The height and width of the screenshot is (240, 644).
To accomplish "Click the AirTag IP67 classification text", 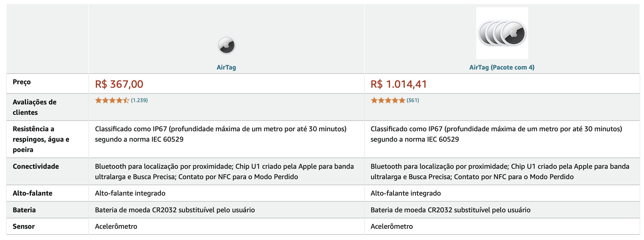I will click(x=221, y=134).
